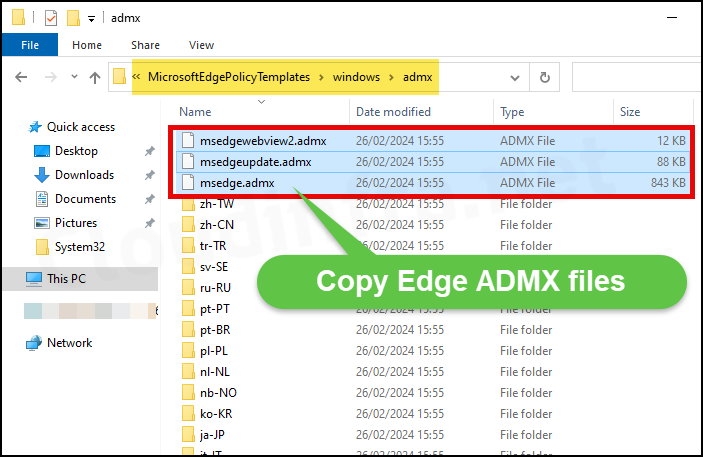The width and height of the screenshot is (703, 457).
Task: Select the zh-TW folder
Action: pos(217,204)
